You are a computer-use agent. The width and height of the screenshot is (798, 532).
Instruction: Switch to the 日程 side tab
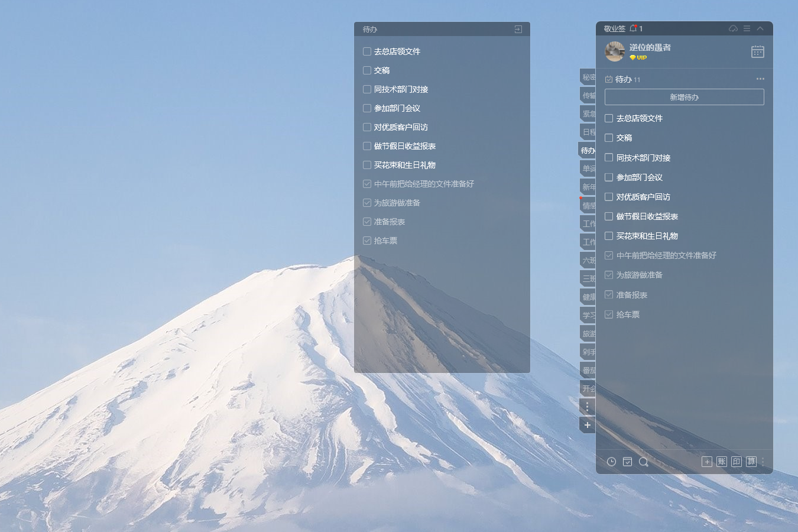coord(588,132)
